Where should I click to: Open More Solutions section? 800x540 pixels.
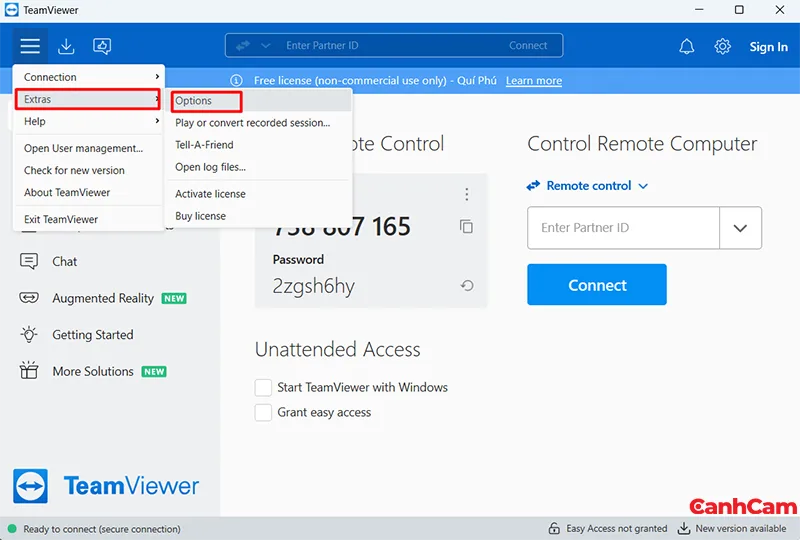pos(93,371)
